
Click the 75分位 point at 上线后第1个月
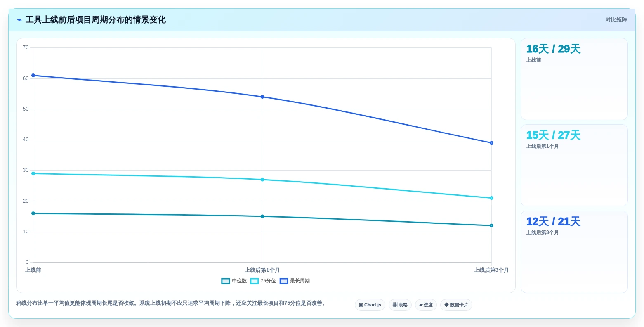(262, 180)
